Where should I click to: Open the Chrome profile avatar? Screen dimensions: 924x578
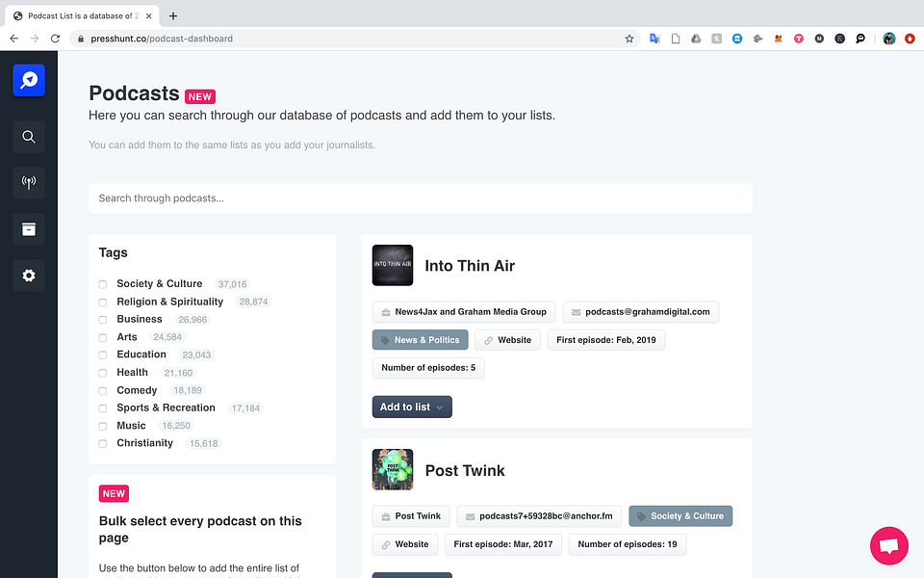point(889,39)
